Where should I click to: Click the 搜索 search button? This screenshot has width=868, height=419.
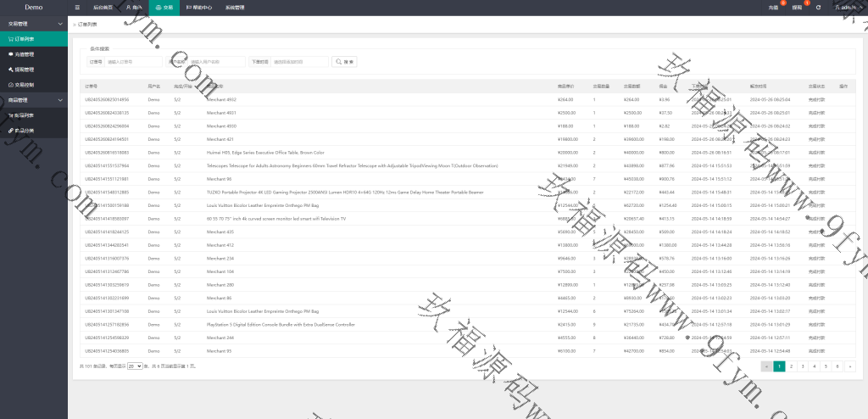(345, 62)
